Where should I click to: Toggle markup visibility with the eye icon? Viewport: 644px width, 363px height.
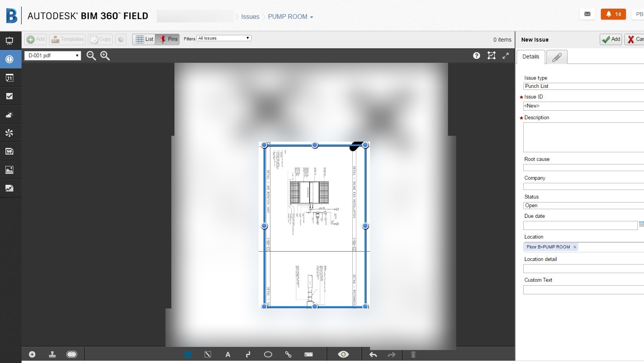tap(343, 354)
